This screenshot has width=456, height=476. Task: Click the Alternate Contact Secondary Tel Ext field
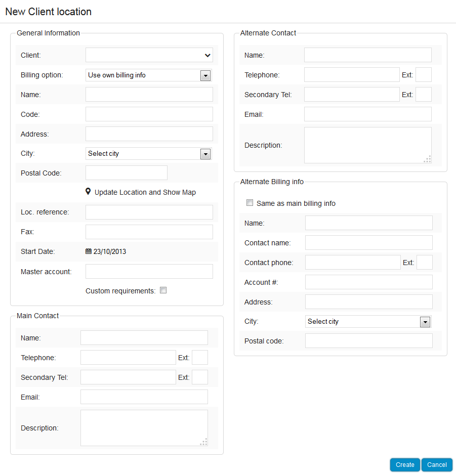pyautogui.click(x=424, y=95)
